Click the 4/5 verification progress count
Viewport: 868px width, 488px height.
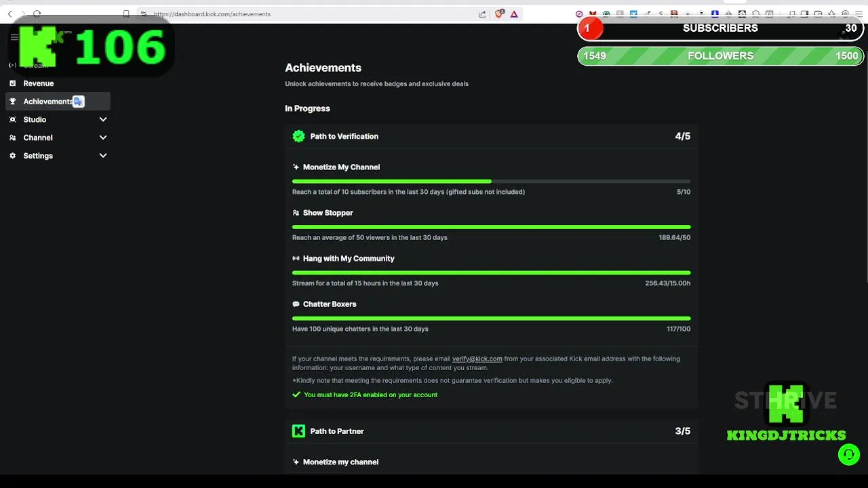point(683,136)
